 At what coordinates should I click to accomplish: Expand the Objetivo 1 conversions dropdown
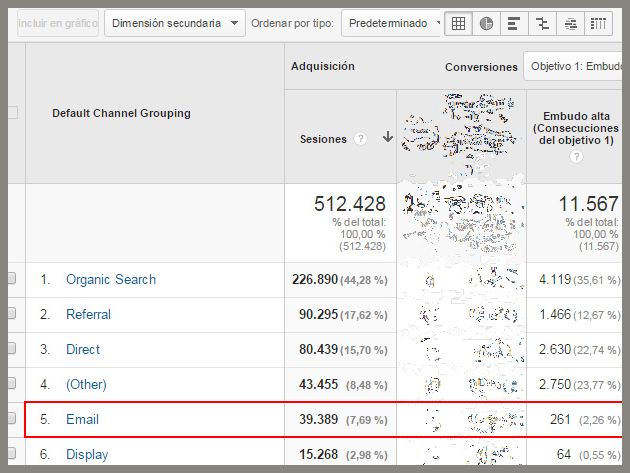[575, 67]
